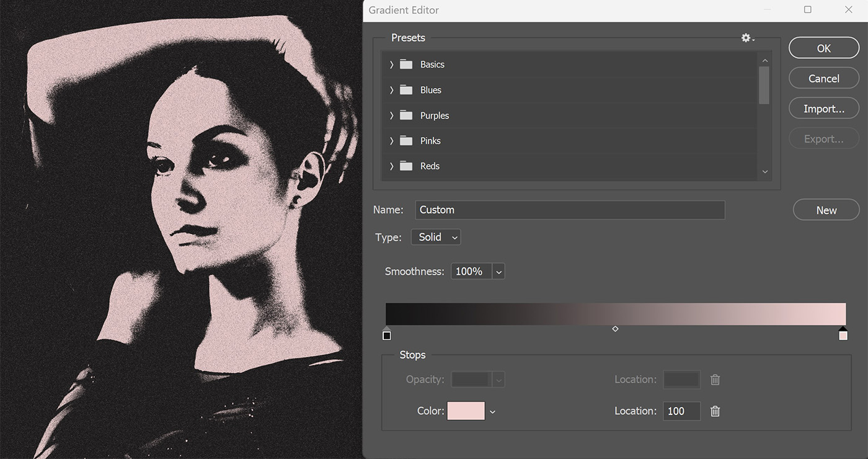Click the Pinks folder icon

pos(406,141)
